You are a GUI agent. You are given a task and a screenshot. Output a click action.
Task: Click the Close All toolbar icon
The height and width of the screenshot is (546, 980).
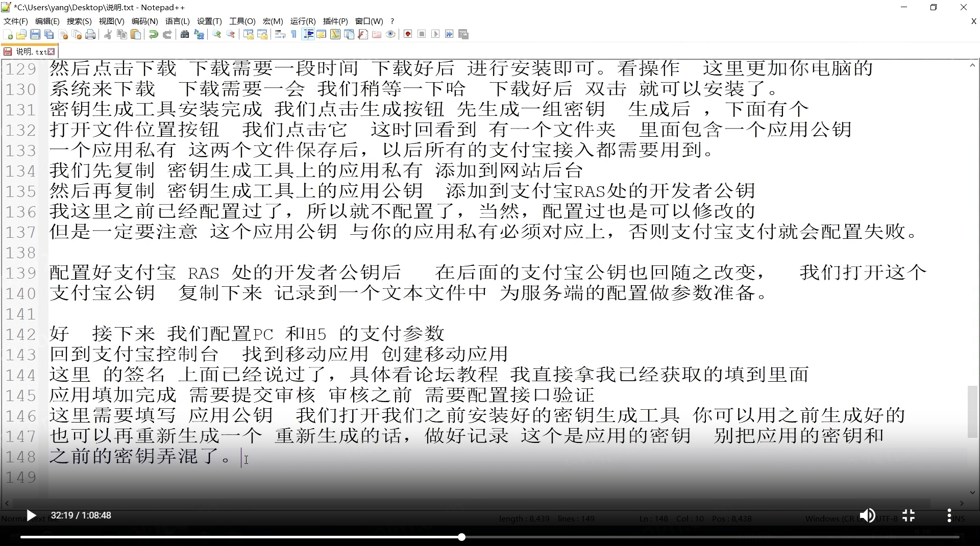pos(77,34)
